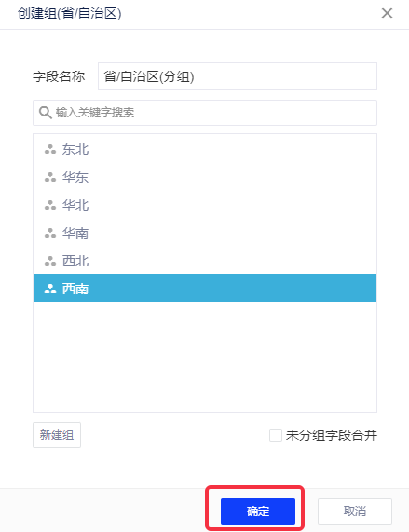Focus the keyword search box
This screenshot has height=532, width=409.
coord(205,113)
